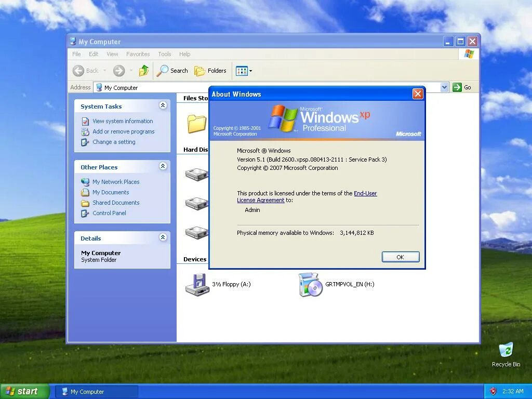Collapse the System Tasks panel

[x=163, y=105]
